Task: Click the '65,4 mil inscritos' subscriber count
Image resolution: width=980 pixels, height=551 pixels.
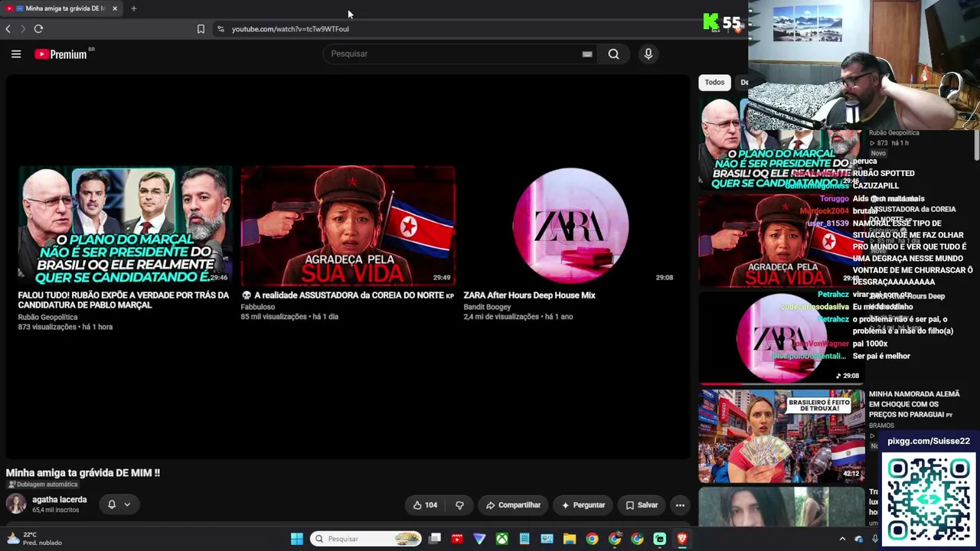Action: pos(55,510)
